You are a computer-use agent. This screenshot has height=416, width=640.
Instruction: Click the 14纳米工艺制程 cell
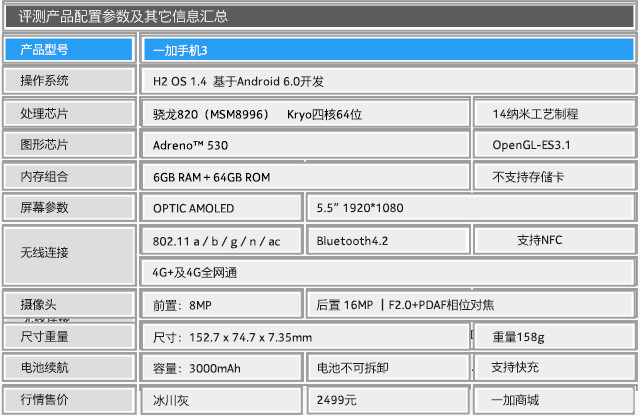553,114
